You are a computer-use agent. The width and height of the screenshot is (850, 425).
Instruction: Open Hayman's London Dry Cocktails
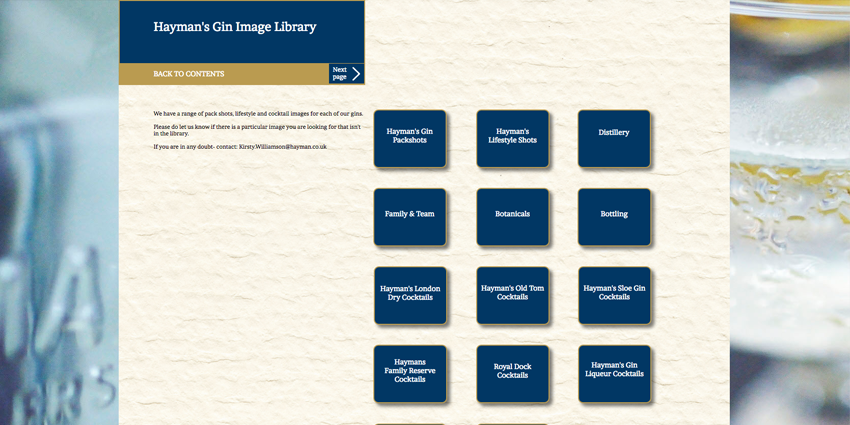(x=410, y=295)
